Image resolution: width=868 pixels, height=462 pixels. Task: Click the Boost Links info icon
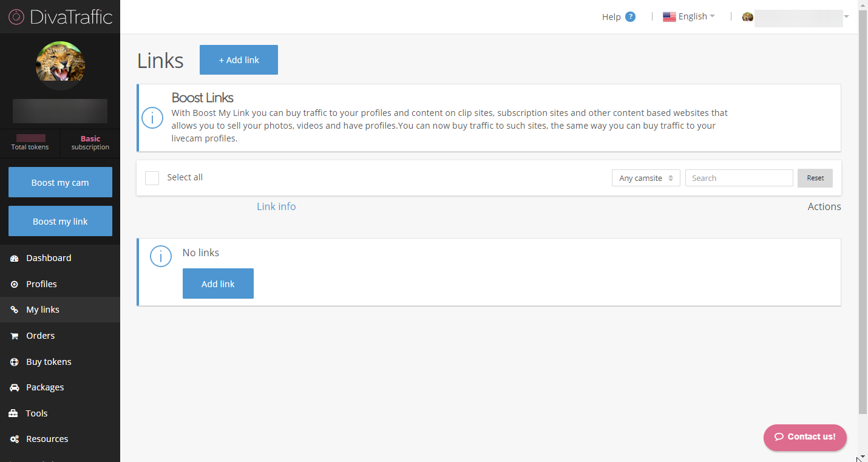click(x=152, y=118)
